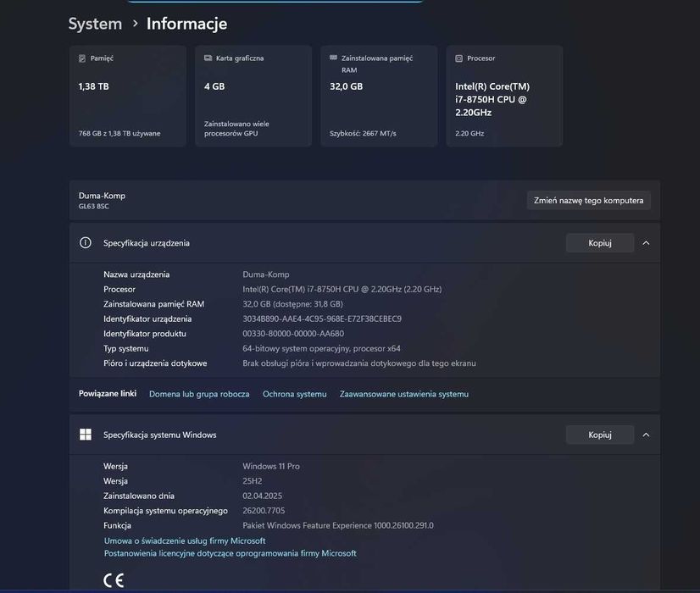
Task: Select the product ID 00330-80000-00000-AA680
Action: 293,334
